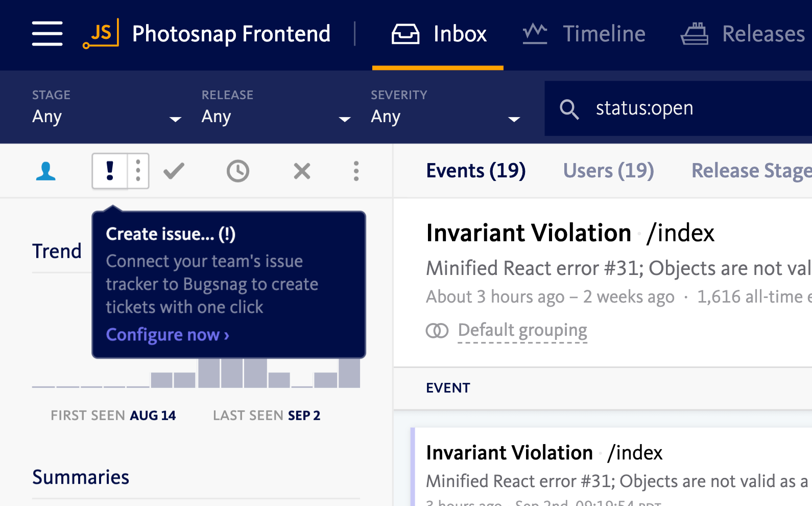Click the tallest rightmost trend chart bar

[x=349, y=372]
